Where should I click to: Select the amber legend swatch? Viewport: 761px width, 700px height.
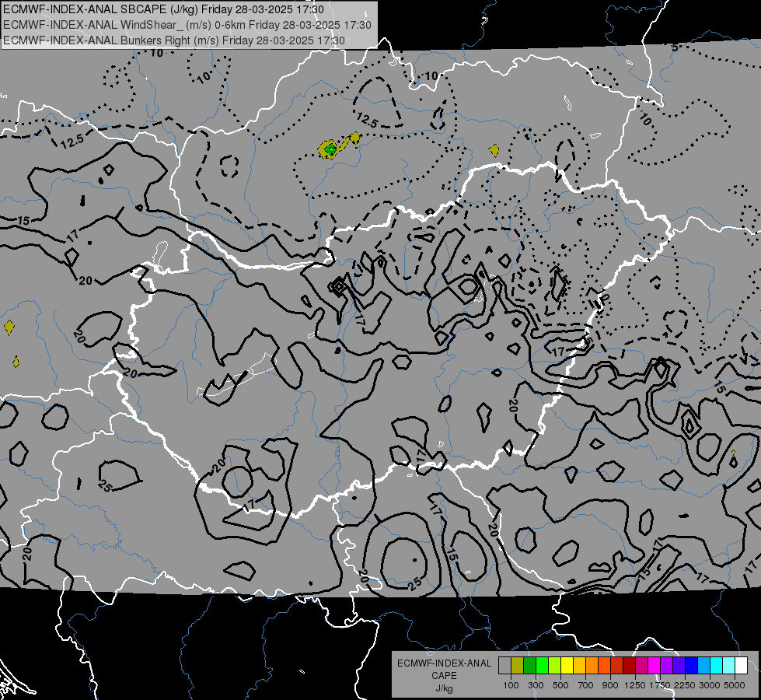pos(579,666)
